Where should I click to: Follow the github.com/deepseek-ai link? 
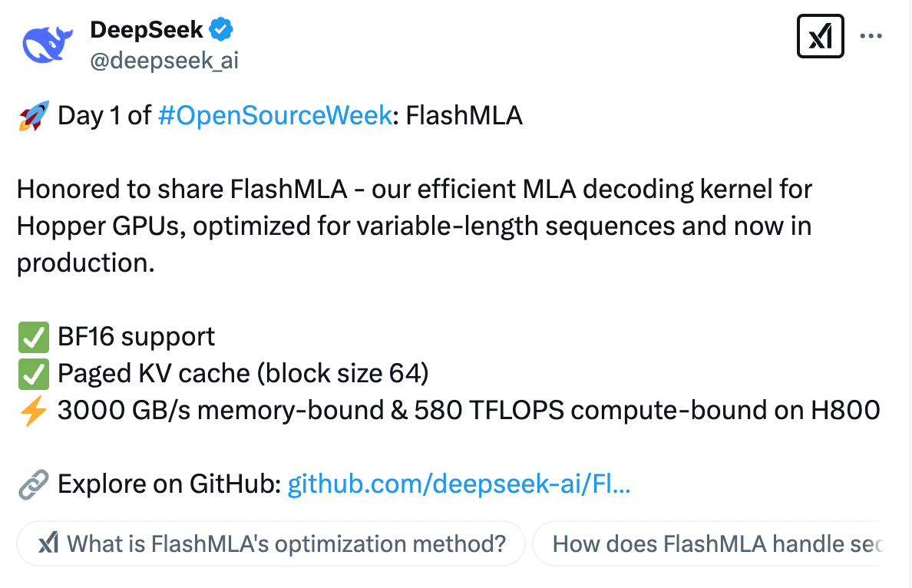click(x=459, y=484)
